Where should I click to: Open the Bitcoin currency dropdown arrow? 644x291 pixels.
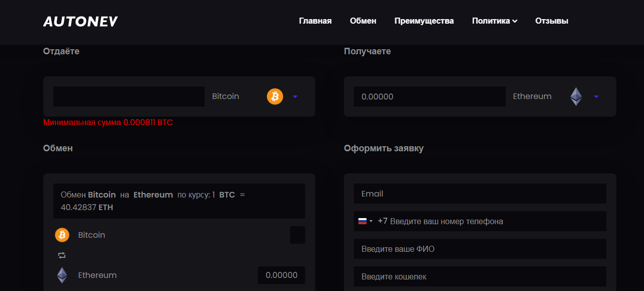click(x=295, y=96)
